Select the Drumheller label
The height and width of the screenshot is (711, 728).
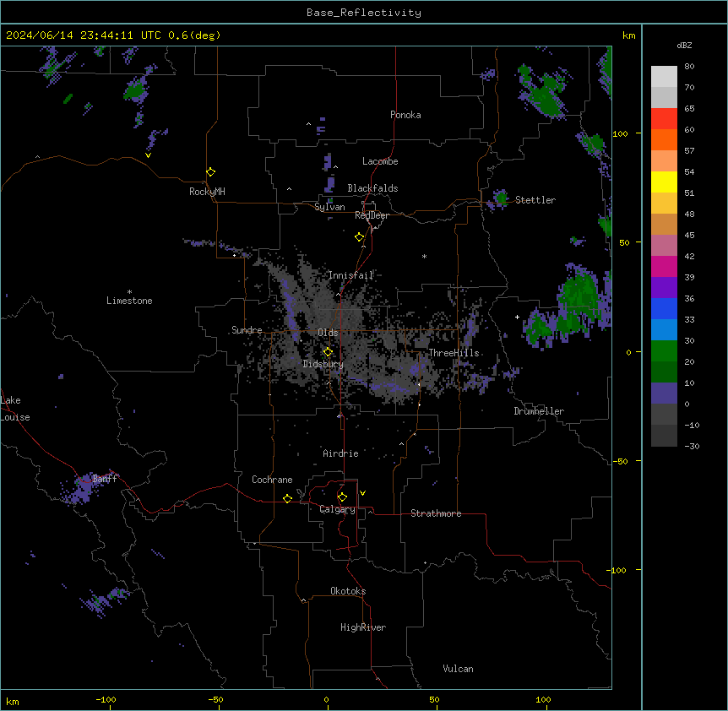coord(539,411)
